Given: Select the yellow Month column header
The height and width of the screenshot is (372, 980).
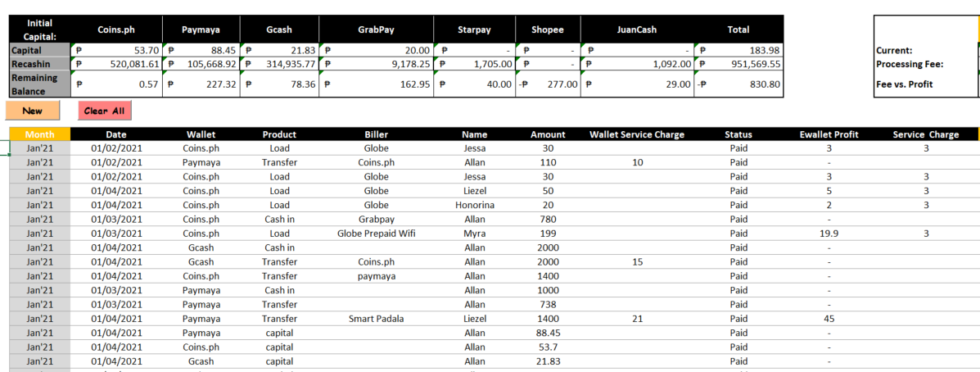Looking at the screenshot, I should coord(39,134).
